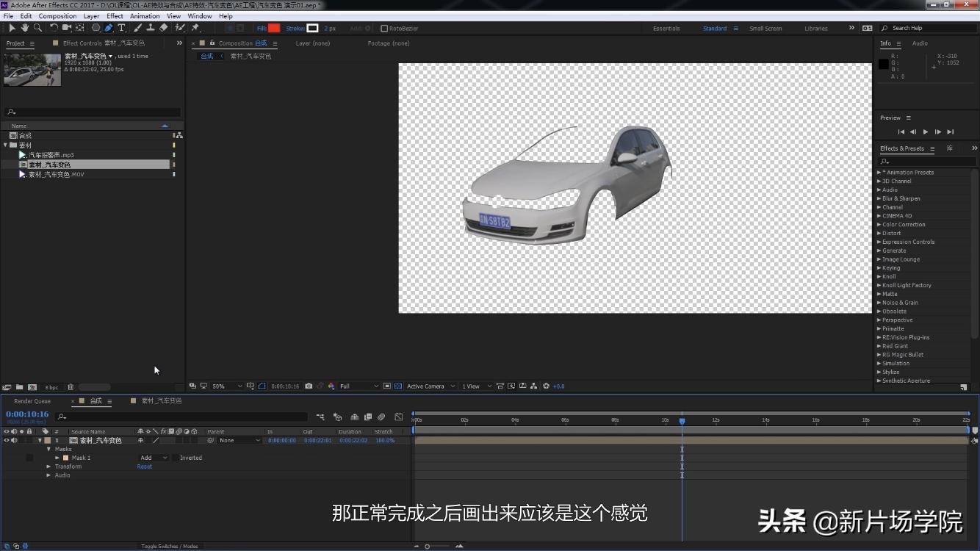Select the Roto Brush tool
The height and width of the screenshot is (551, 980).
pos(180,28)
